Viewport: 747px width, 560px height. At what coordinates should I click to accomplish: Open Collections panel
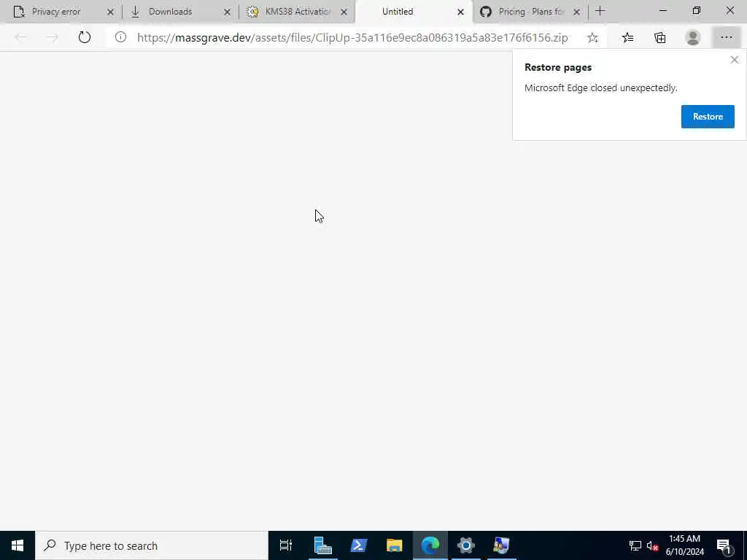click(659, 38)
